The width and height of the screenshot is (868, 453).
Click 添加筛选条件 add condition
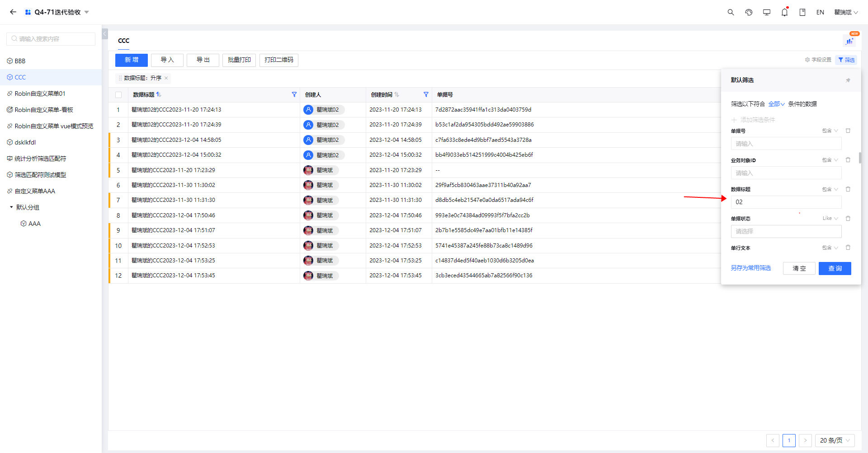(753, 120)
